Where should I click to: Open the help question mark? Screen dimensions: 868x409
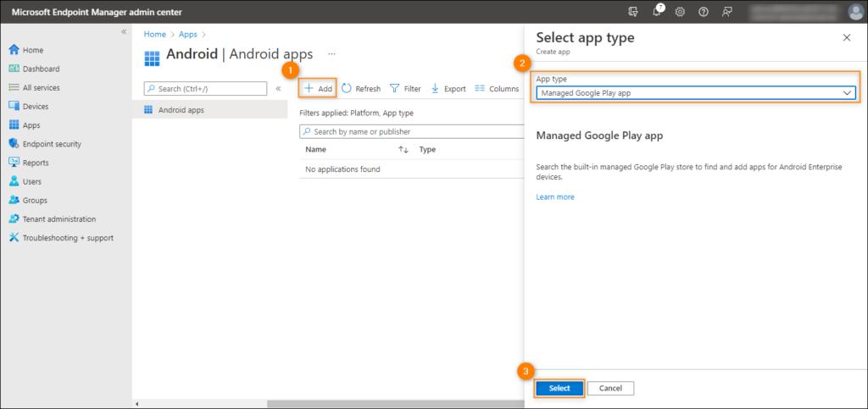tap(703, 12)
